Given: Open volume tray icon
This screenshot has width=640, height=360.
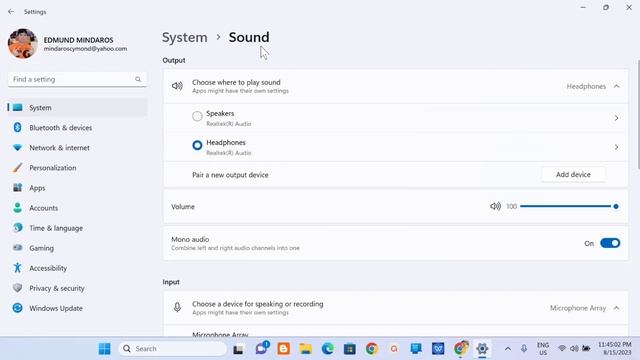Looking at the screenshot, I should point(574,349).
